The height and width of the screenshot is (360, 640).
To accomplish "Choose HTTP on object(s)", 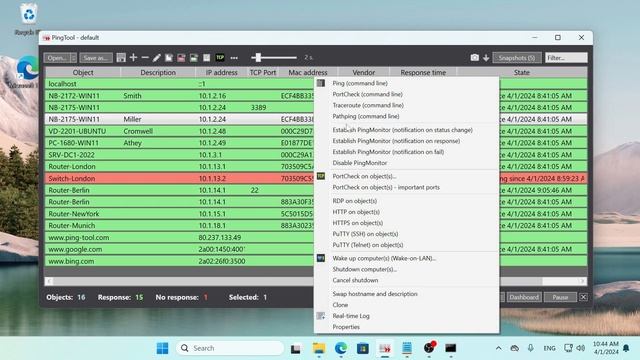I will point(356,212).
